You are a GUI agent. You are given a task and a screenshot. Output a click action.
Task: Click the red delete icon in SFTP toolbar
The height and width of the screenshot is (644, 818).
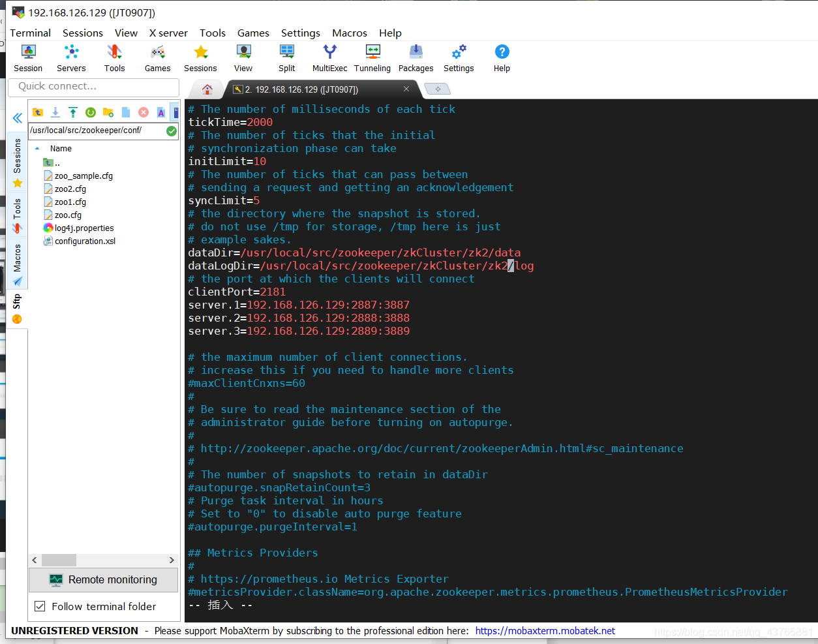coord(144,112)
